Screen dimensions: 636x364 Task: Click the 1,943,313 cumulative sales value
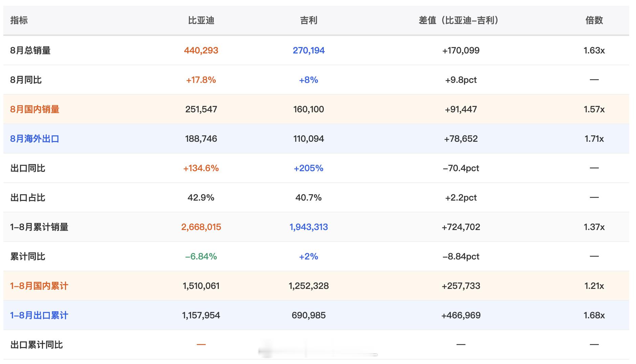click(x=309, y=227)
